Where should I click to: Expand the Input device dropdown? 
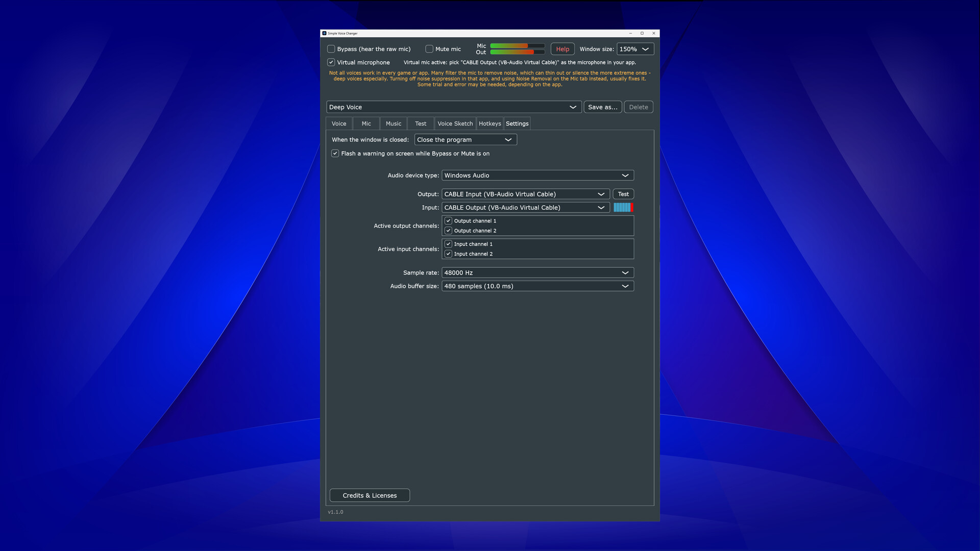(525, 208)
